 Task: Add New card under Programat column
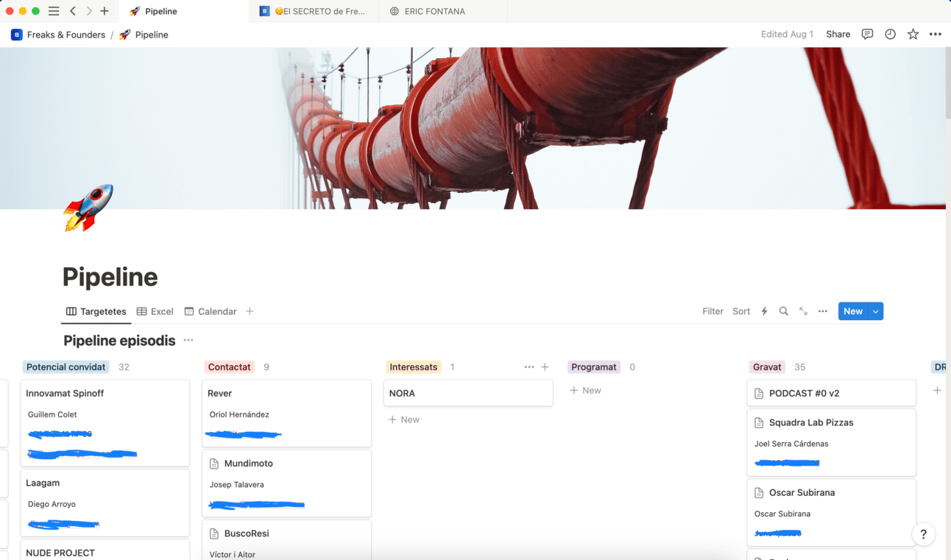click(586, 390)
